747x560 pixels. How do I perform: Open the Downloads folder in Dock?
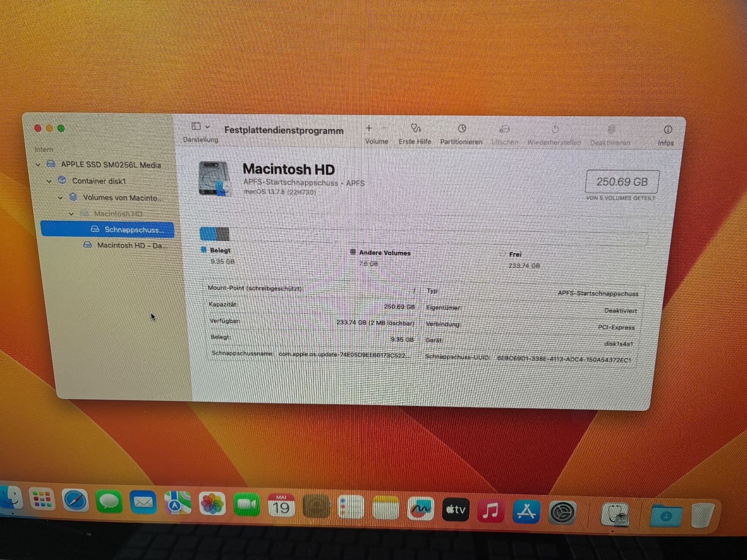666,516
